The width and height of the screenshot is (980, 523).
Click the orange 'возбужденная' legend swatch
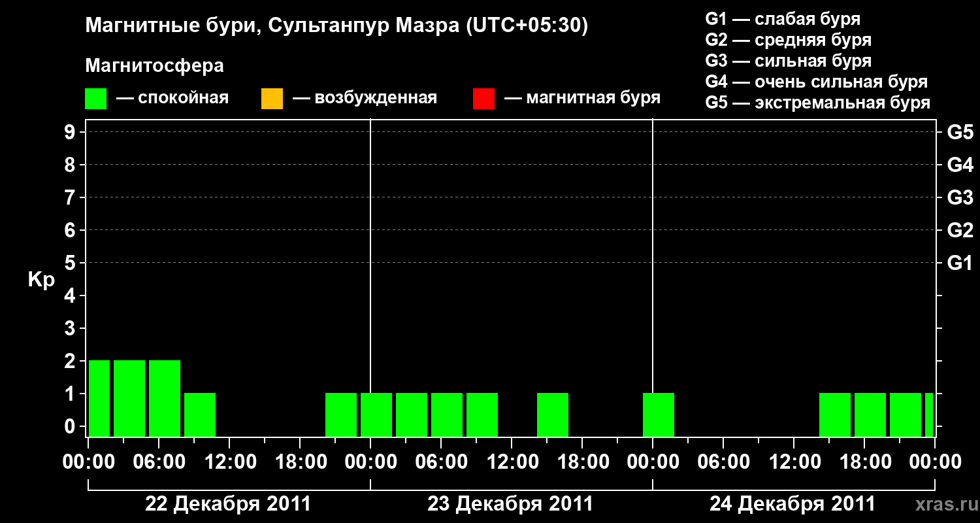pos(272,99)
